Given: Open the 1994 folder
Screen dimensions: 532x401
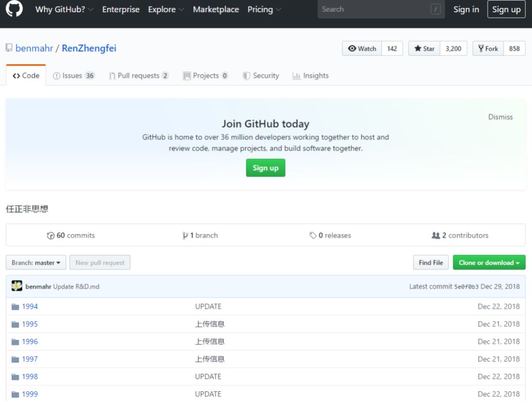Looking at the screenshot, I should (30, 307).
